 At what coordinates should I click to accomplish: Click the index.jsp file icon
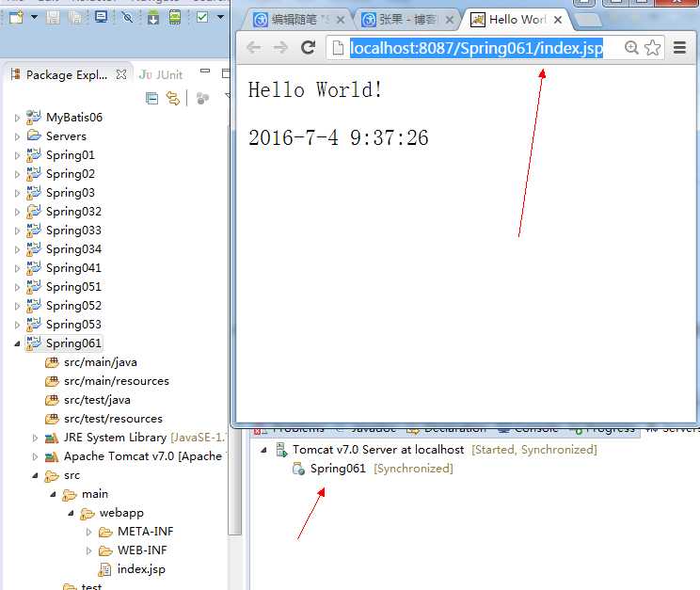click(x=104, y=569)
